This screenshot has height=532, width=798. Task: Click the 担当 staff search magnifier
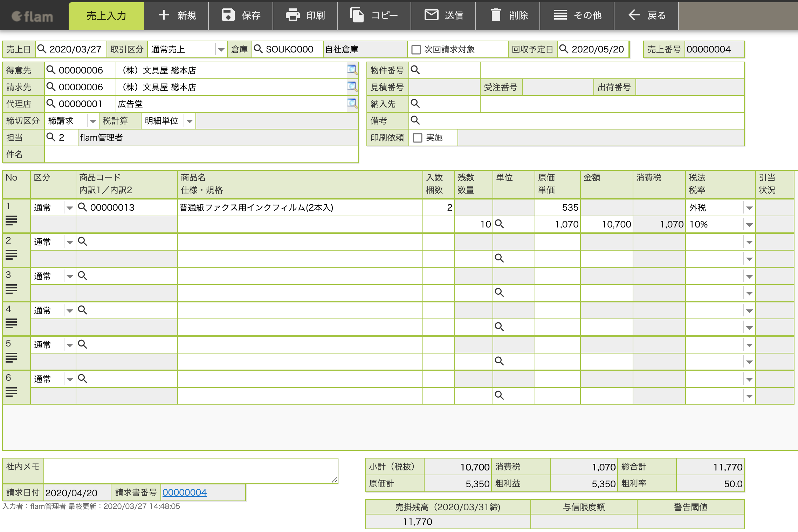pyautogui.click(x=51, y=137)
